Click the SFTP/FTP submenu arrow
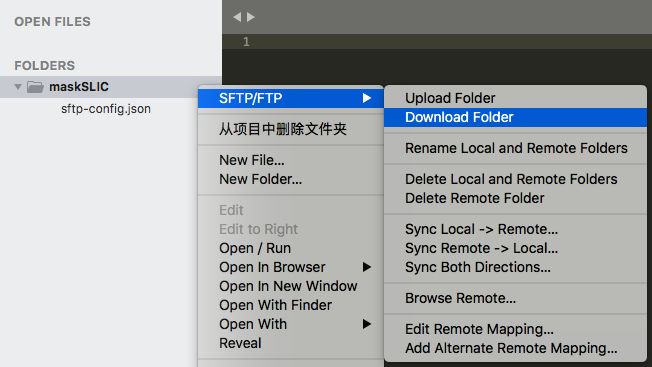This screenshot has width=652, height=367. 366,98
